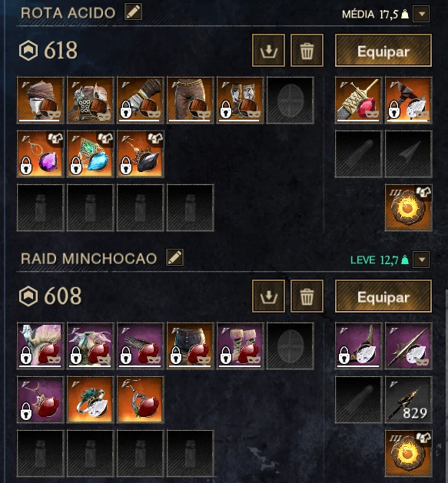Click first empty consumable slot in ROTA ACIDO
Image resolution: width=448 pixels, height=483 pixels.
pyautogui.click(x=41, y=207)
